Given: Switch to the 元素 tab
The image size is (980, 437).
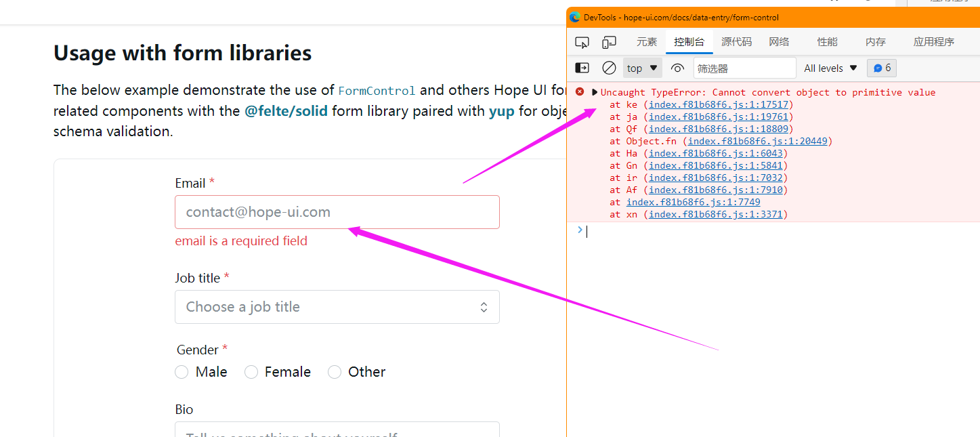Looking at the screenshot, I should point(647,42).
